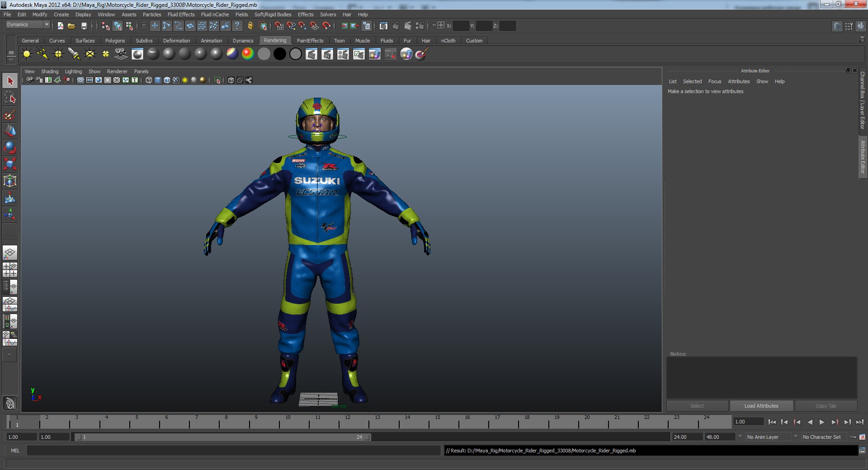Open the viewport Shading menu
The image size is (868, 470).
click(x=50, y=71)
